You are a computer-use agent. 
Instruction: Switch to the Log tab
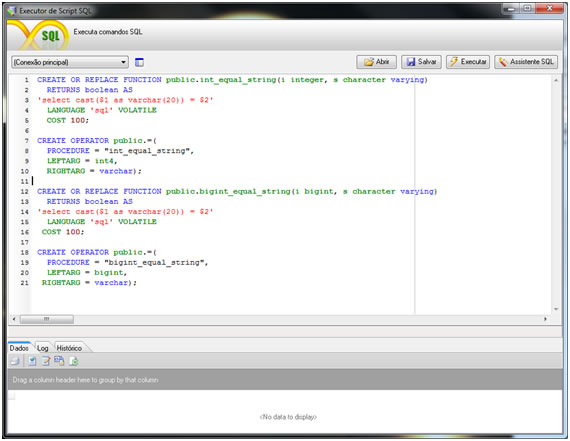click(43, 348)
